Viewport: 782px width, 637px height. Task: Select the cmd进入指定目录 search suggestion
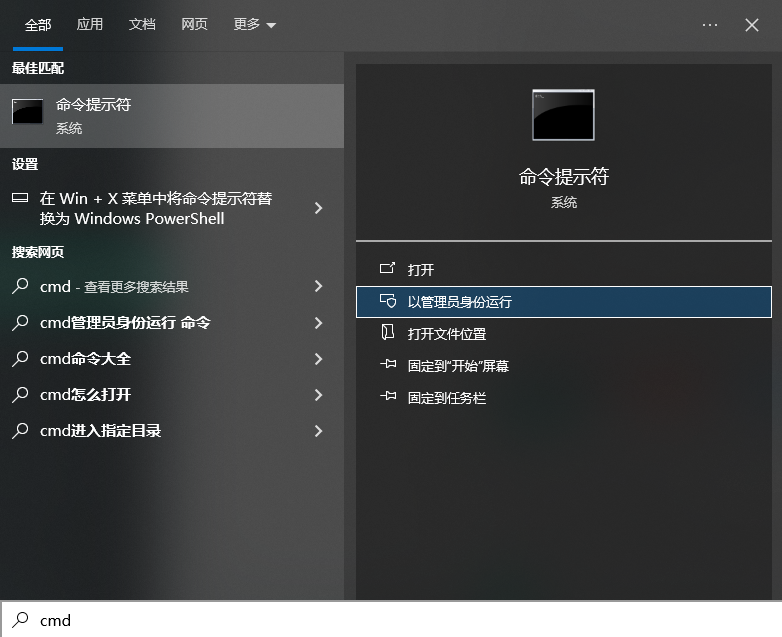point(100,431)
